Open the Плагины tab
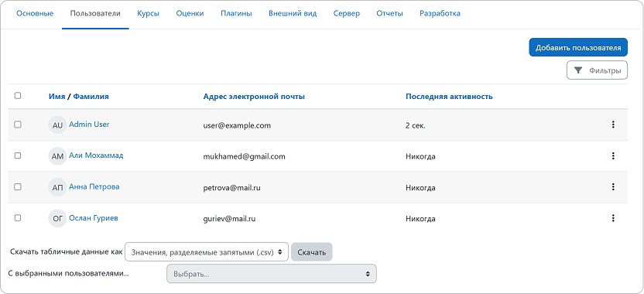This screenshot has height=294, width=644. pos(236,14)
